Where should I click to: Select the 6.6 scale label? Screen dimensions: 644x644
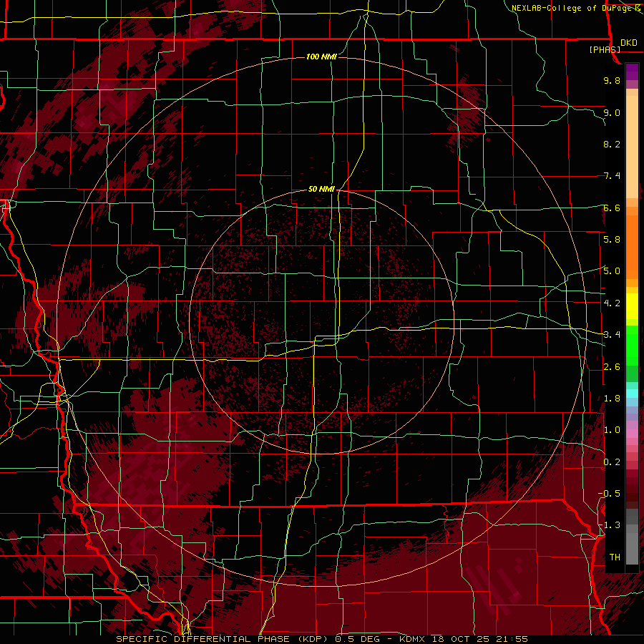pyautogui.click(x=612, y=208)
